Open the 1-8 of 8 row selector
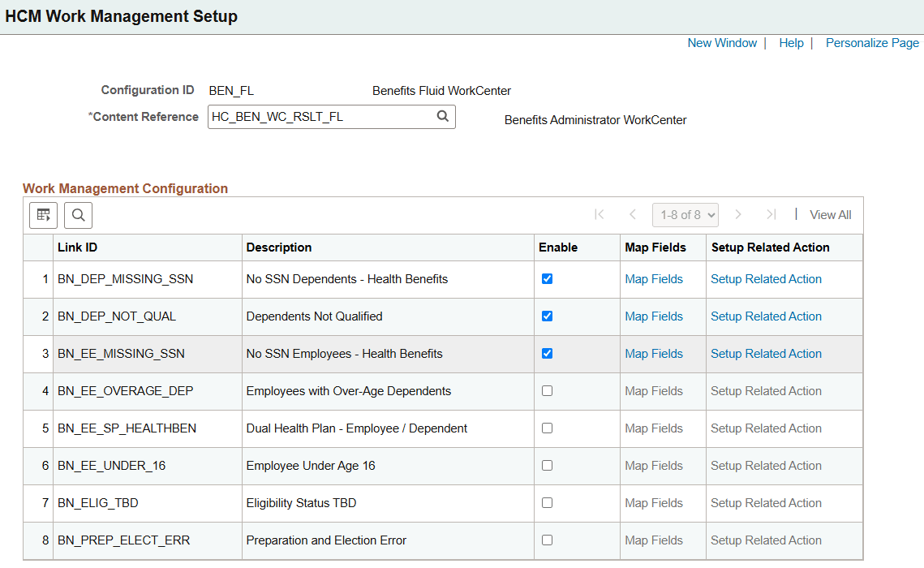The height and width of the screenshot is (568, 924). (685, 214)
